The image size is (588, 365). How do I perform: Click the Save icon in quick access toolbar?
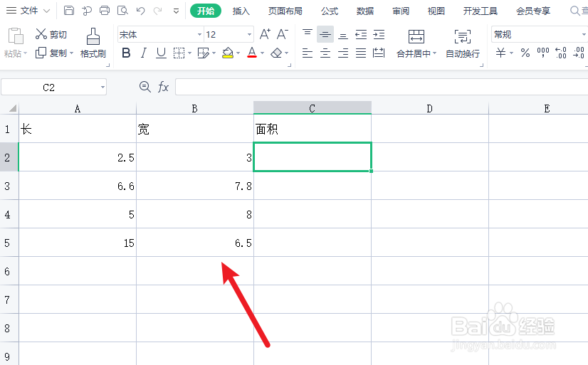69,11
